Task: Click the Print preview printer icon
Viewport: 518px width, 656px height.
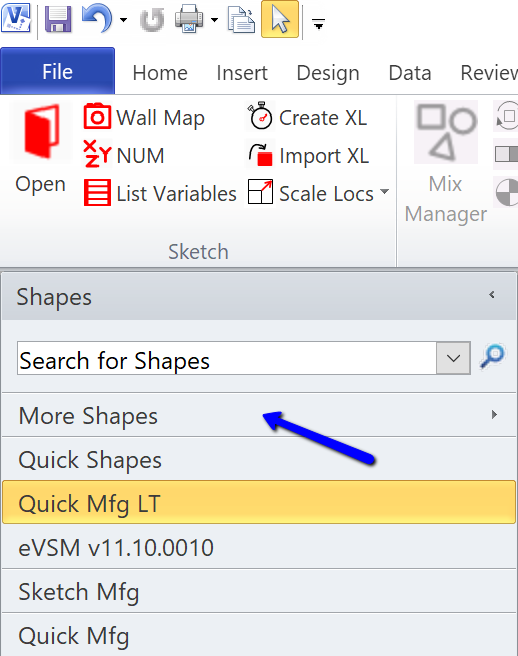Action: coord(189,19)
